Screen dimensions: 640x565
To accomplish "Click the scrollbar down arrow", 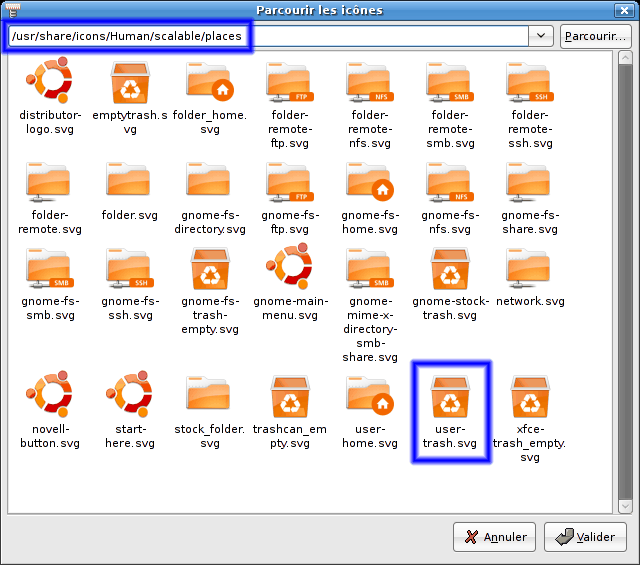I will 625,507.
